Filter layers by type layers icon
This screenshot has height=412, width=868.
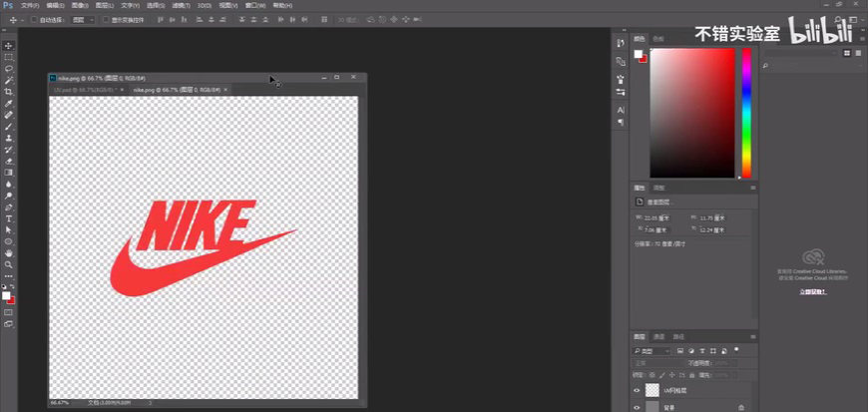click(x=702, y=351)
